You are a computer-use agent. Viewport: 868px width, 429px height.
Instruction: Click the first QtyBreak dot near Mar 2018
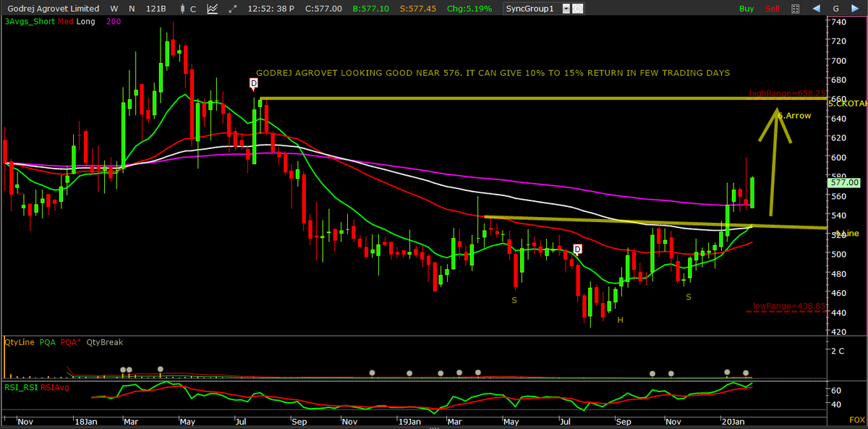pyautogui.click(x=123, y=370)
